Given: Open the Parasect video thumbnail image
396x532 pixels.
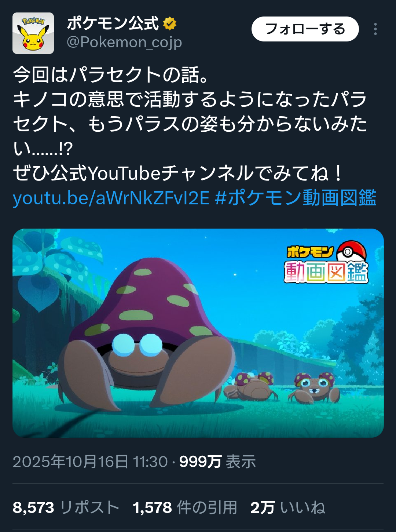Looking at the screenshot, I should click(198, 333).
